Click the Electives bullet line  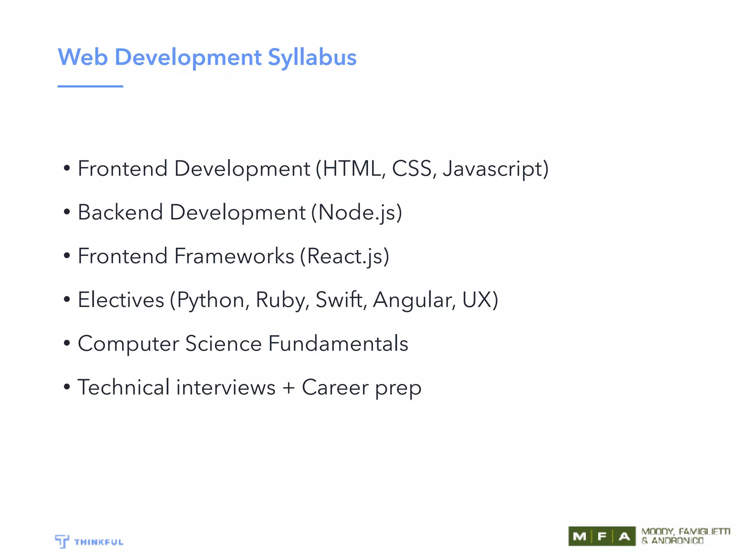(288, 300)
